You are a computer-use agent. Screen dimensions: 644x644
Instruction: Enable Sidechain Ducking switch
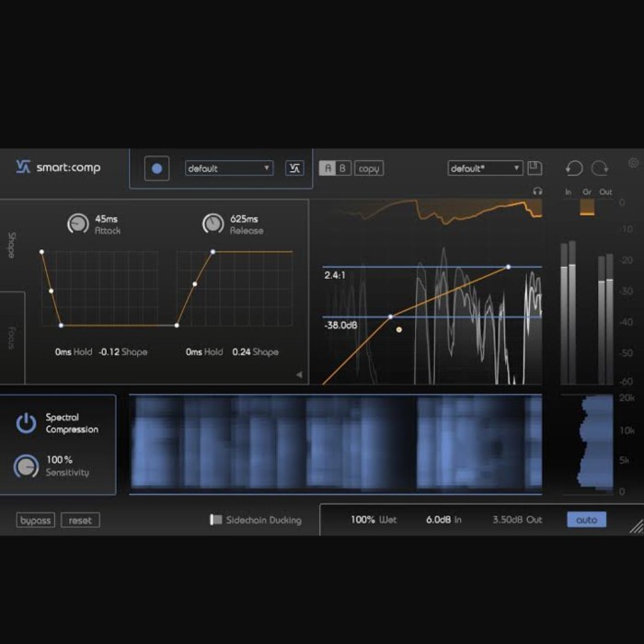click(x=216, y=520)
